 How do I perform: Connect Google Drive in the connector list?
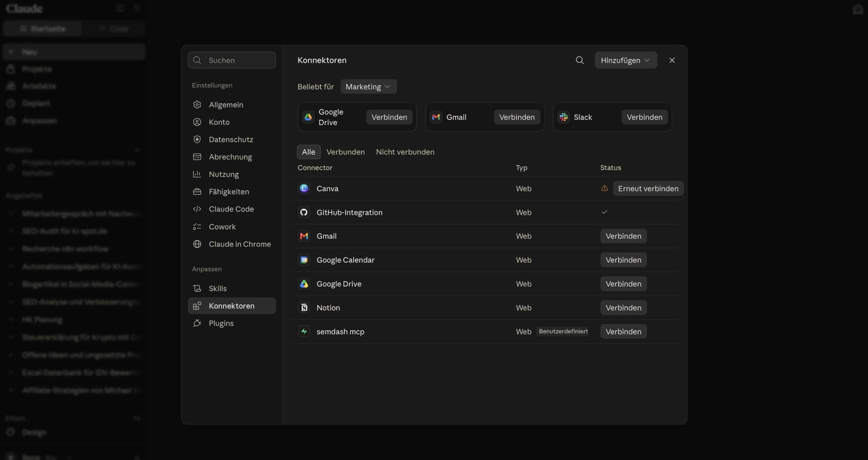623,284
